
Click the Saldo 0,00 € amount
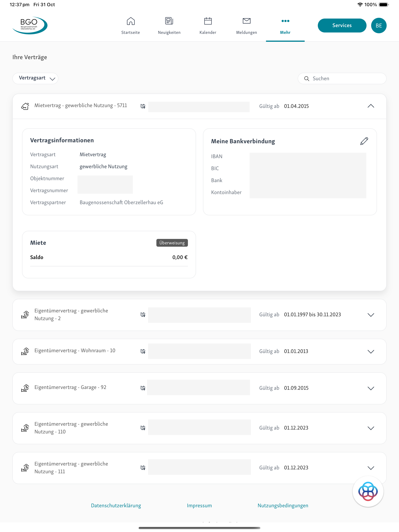tap(180, 257)
